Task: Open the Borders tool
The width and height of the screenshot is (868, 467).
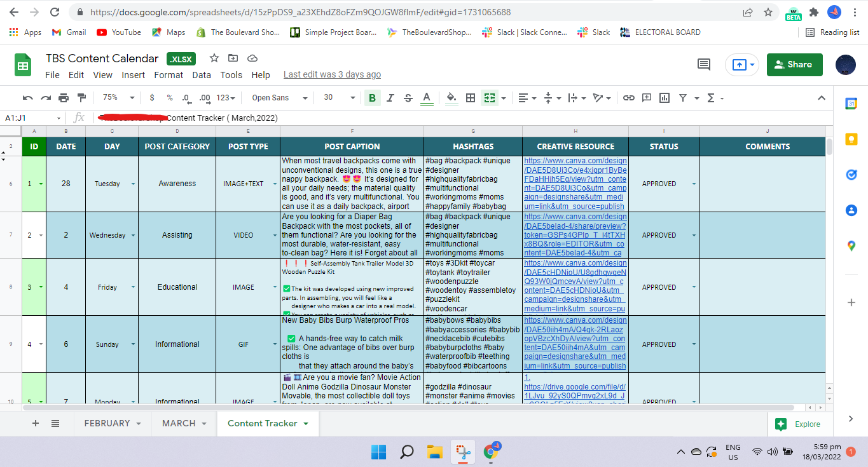Action: 471,98
